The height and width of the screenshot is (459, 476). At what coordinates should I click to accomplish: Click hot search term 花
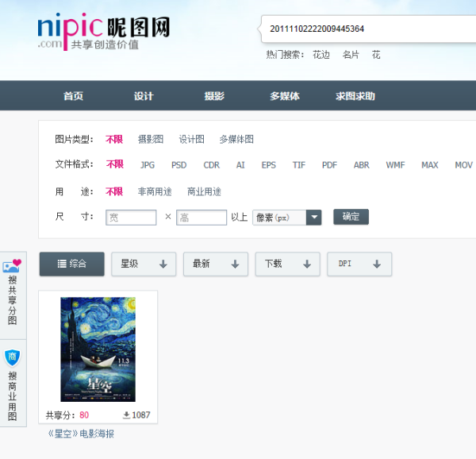[x=376, y=55]
